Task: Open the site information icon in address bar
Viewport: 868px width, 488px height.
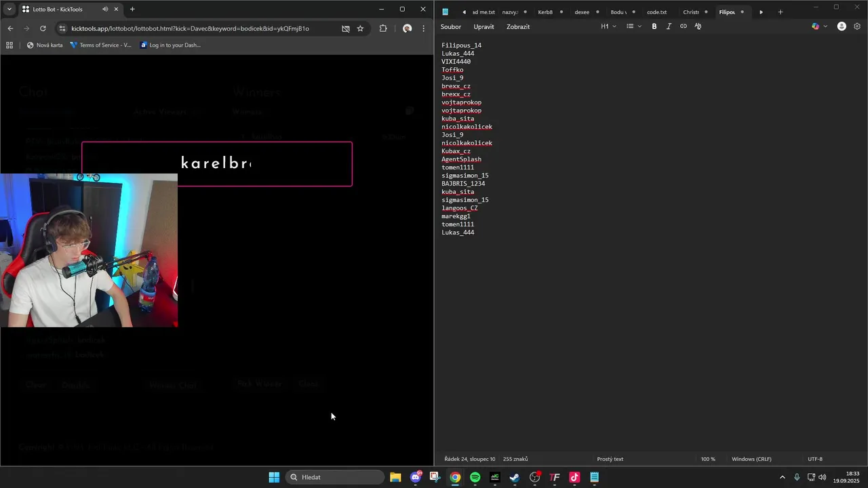Action: click(x=62, y=28)
